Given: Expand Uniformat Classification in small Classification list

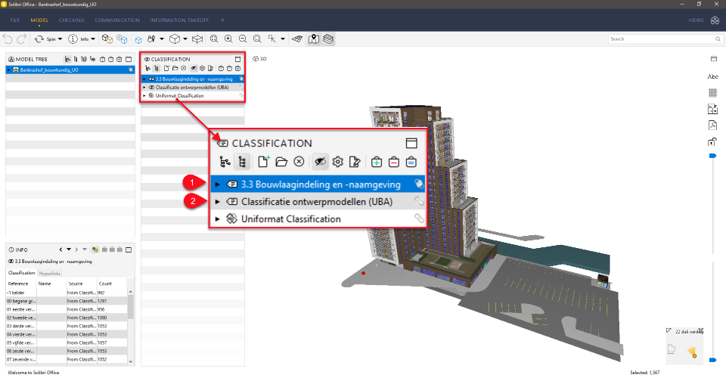Looking at the screenshot, I should (x=144, y=96).
